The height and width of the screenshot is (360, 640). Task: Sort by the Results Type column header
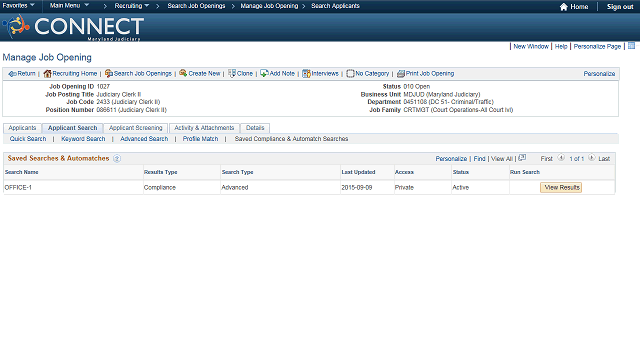(x=160, y=172)
